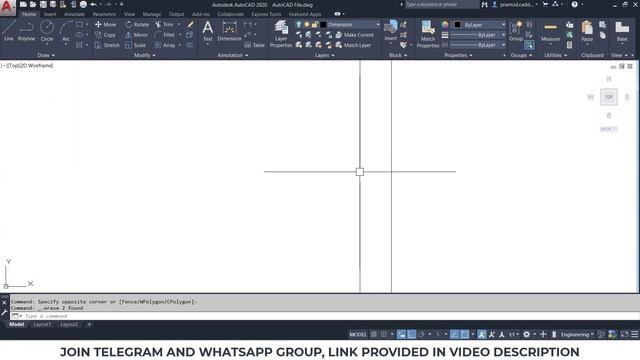Image resolution: width=640 pixels, height=360 pixels.
Task: Switch to the Manage ribbon tab
Action: click(x=152, y=14)
